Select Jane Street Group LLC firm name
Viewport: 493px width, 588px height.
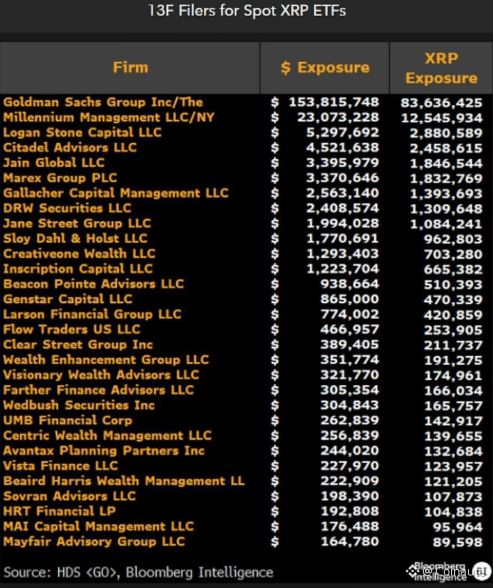77,223
